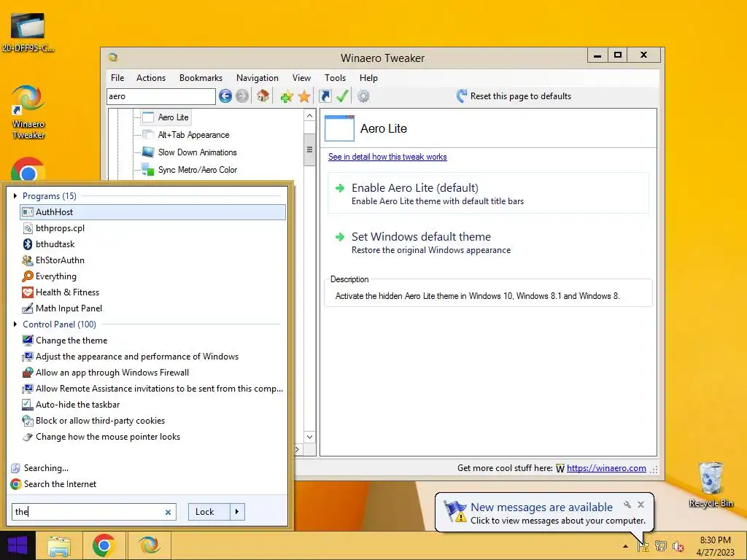Image resolution: width=747 pixels, height=560 pixels.
Task: Click the green checkmark toolbar icon
Action: pyautogui.click(x=342, y=96)
